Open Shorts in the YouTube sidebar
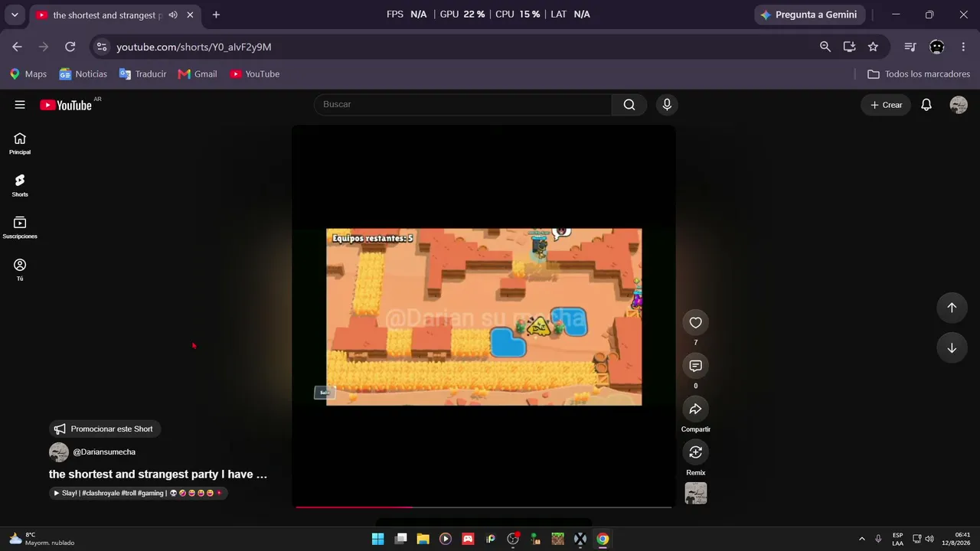 tap(20, 185)
